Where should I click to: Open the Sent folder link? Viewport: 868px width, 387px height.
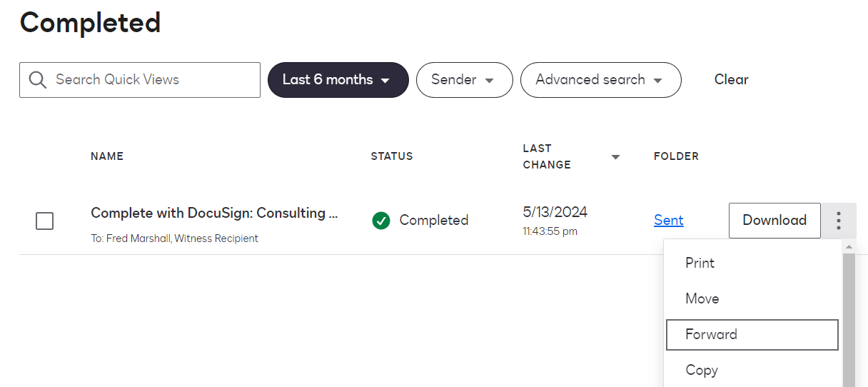pyautogui.click(x=669, y=221)
